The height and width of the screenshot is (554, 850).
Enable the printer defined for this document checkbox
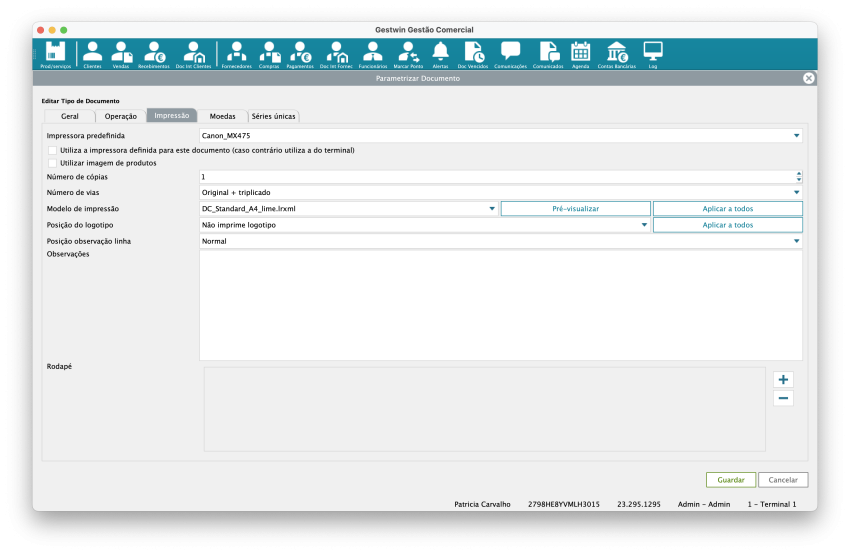click(x=52, y=150)
